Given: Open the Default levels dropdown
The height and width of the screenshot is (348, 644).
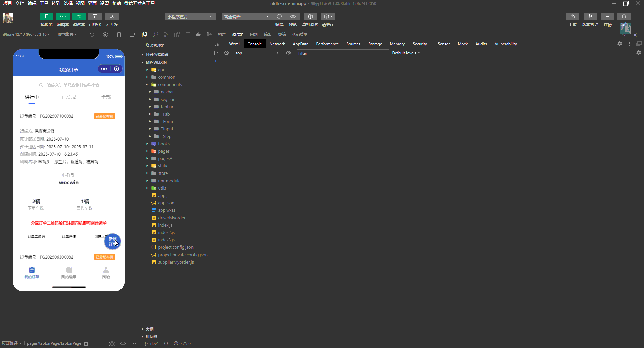Looking at the screenshot, I should pyautogui.click(x=406, y=53).
